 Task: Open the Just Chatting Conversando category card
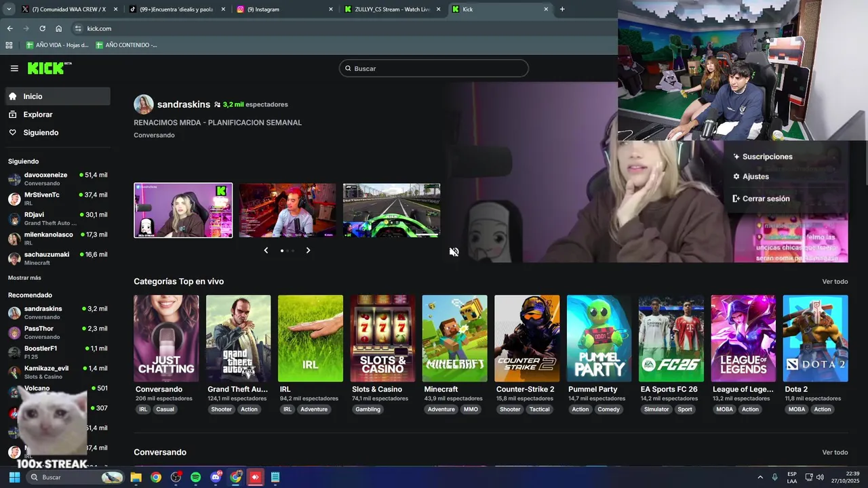(x=166, y=338)
